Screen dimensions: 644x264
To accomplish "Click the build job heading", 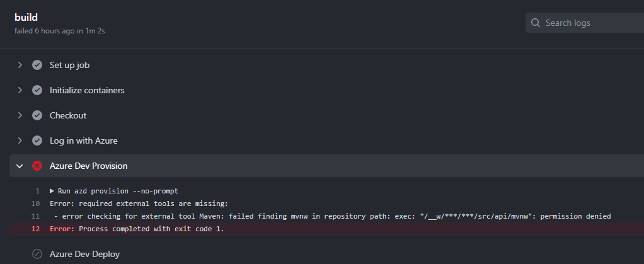I will [28, 17].
